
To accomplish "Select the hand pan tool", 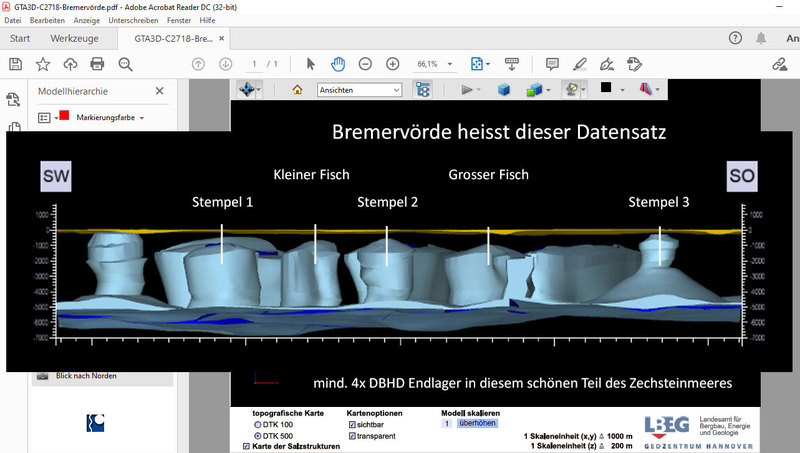I will (338, 64).
